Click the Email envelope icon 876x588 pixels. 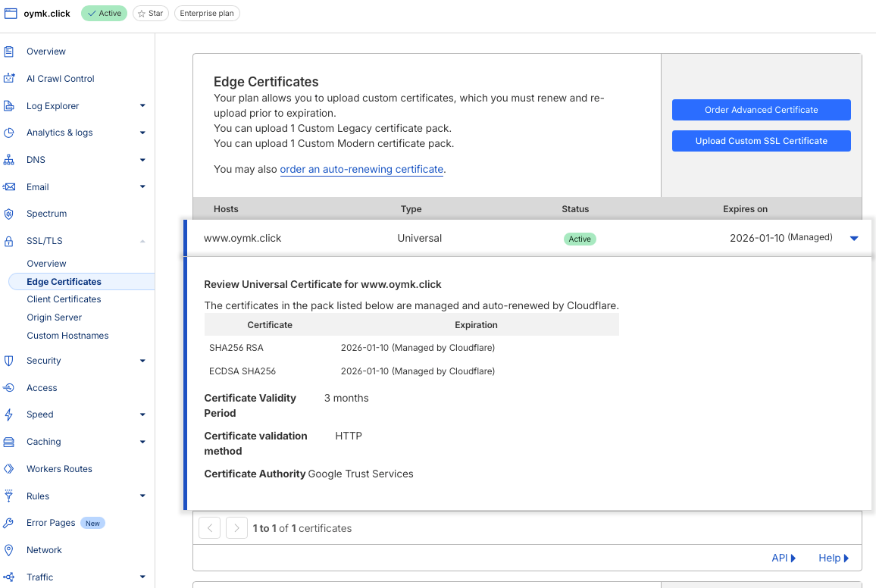tap(9, 187)
